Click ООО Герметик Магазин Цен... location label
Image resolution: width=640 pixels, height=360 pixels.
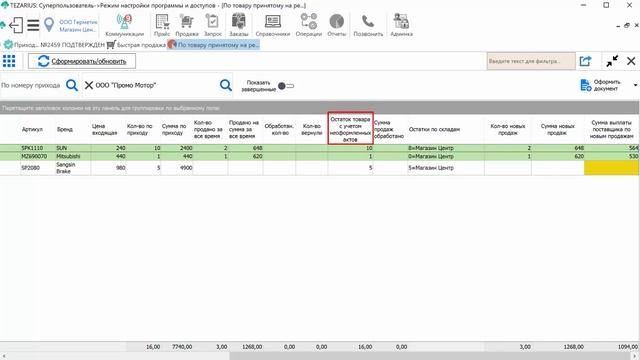78,26
